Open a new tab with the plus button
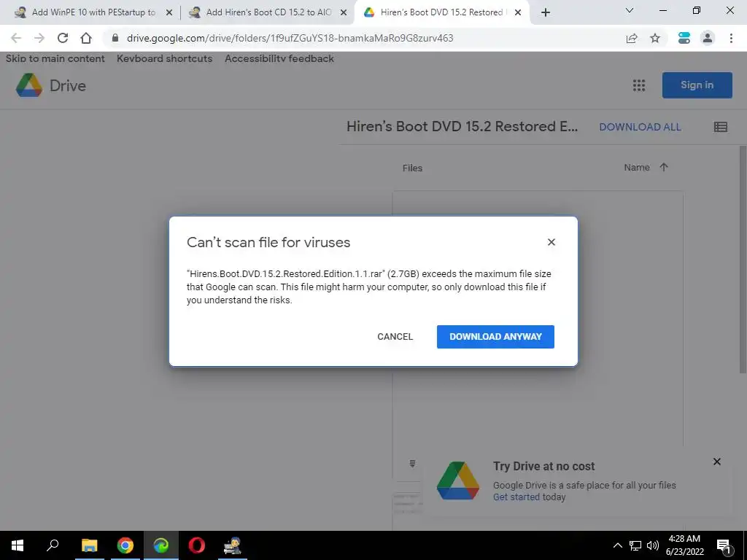Viewport: 747px width, 560px height. 546,12
